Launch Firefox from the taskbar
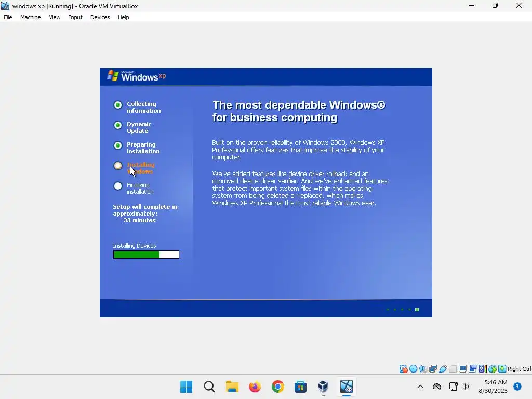The height and width of the screenshot is (399, 532). coord(255,387)
